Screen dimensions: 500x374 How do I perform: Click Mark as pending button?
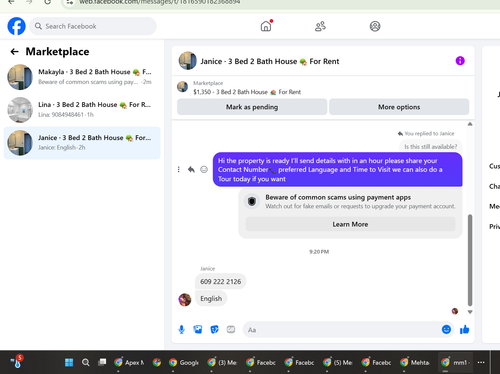tap(252, 107)
